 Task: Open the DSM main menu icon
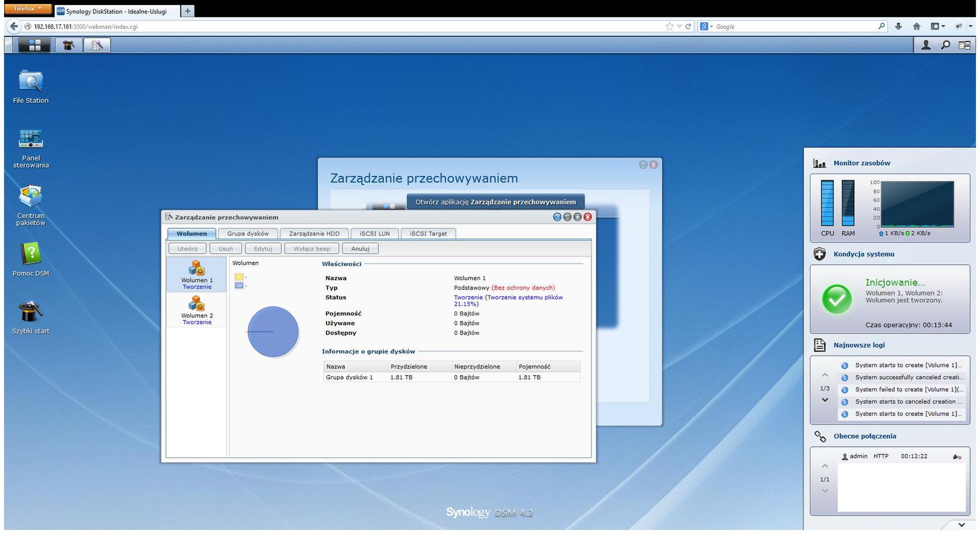pyautogui.click(x=34, y=45)
